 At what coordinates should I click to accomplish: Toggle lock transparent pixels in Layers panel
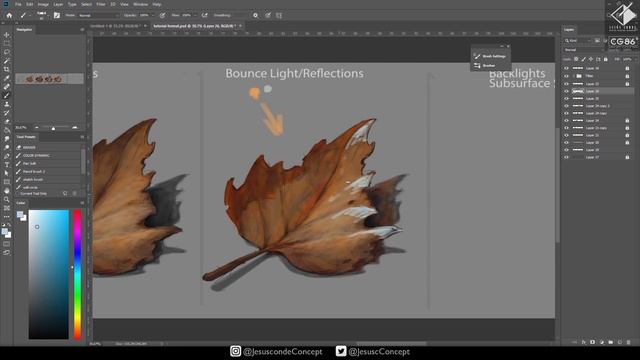(576, 59)
